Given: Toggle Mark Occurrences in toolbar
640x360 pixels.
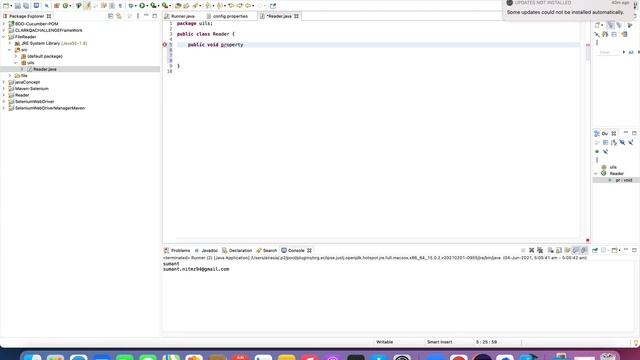Looking at the screenshot, I should tap(87, 6).
